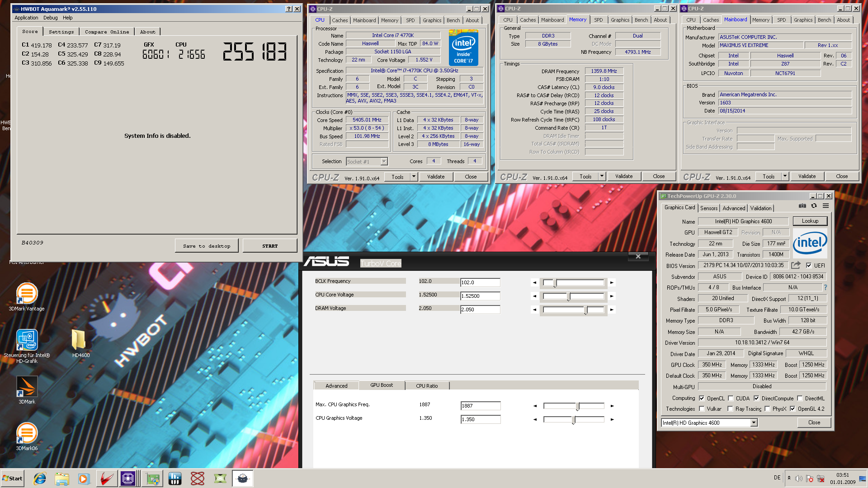Open 3DMark desktop shortcut
This screenshot has width=868, height=488.
coord(27,390)
